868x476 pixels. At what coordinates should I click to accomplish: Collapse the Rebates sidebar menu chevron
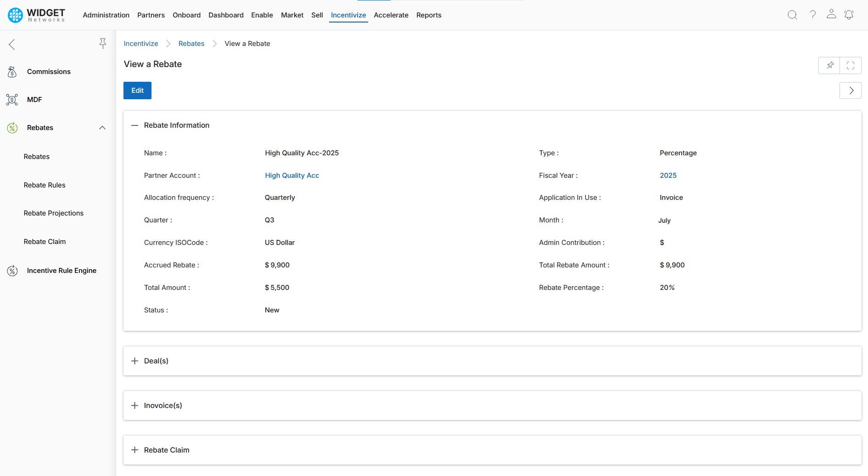[102, 128]
